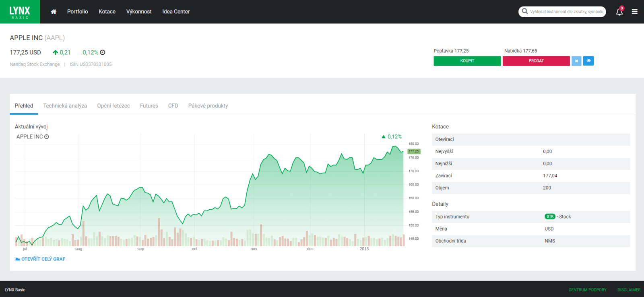This screenshot has width=644, height=297.
Task: Click the Aktuální vývoj heading
Action: click(31, 126)
